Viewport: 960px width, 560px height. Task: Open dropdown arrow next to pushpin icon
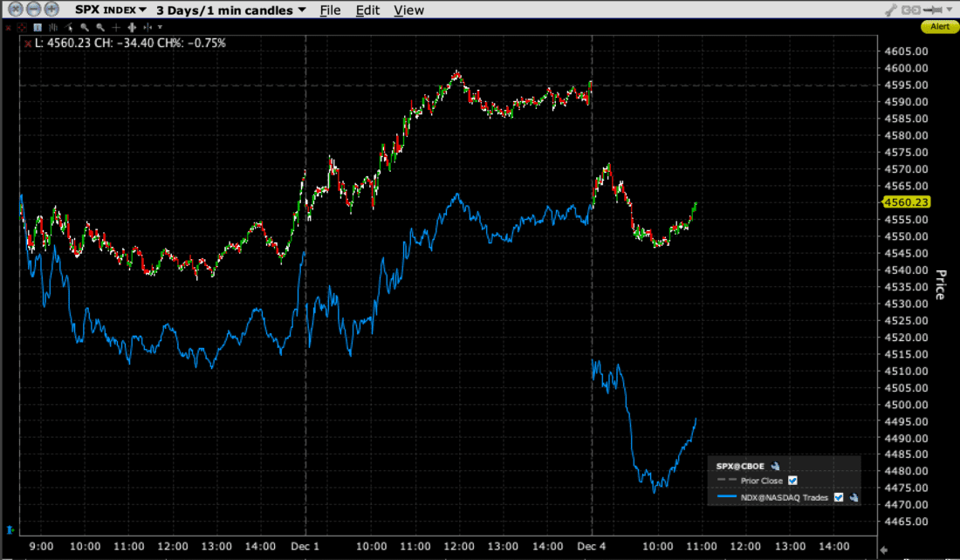(950, 10)
